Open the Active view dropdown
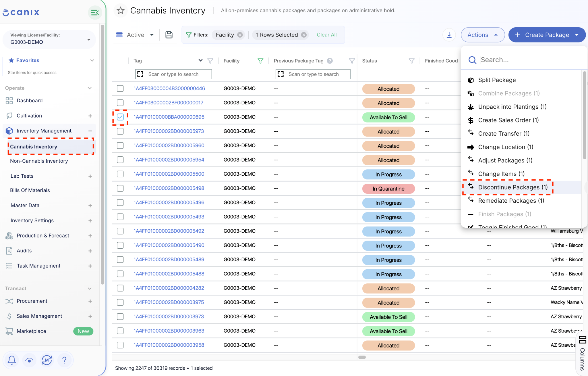This screenshot has width=588, height=376. [135, 35]
